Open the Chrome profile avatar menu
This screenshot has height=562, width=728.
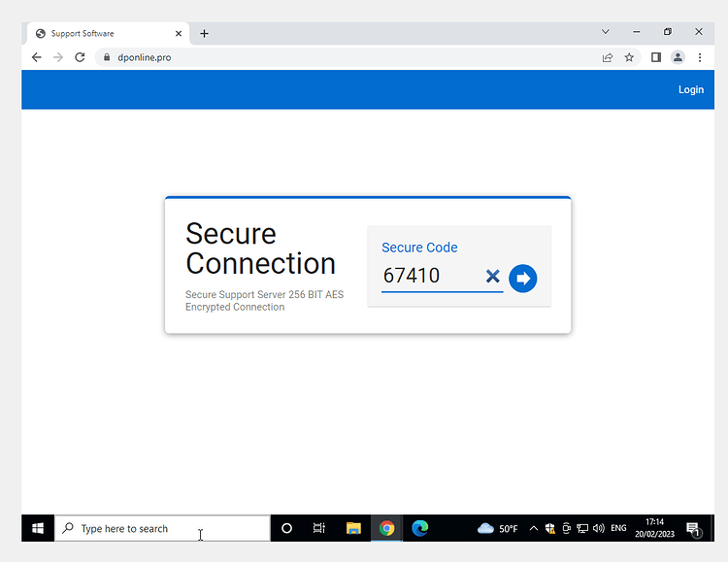pyautogui.click(x=678, y=57)
